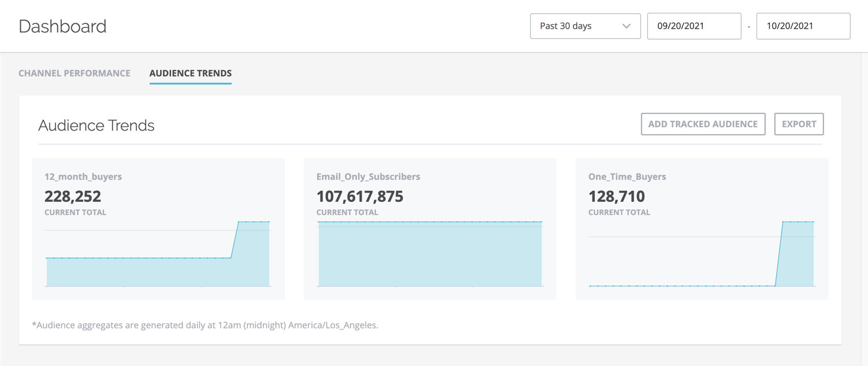Click the audience aggregates footnote text
The image size is (868, 366).
(205, 325)
